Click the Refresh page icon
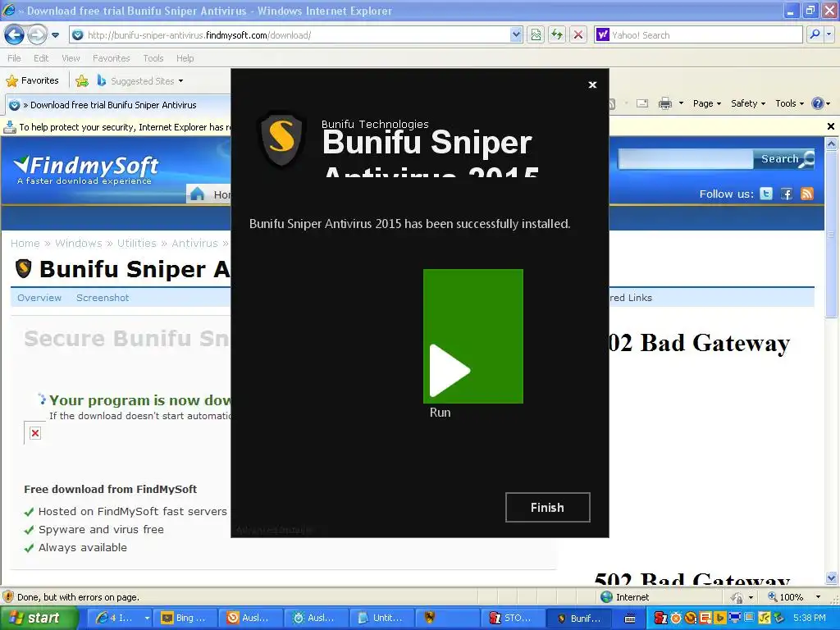 557,35
